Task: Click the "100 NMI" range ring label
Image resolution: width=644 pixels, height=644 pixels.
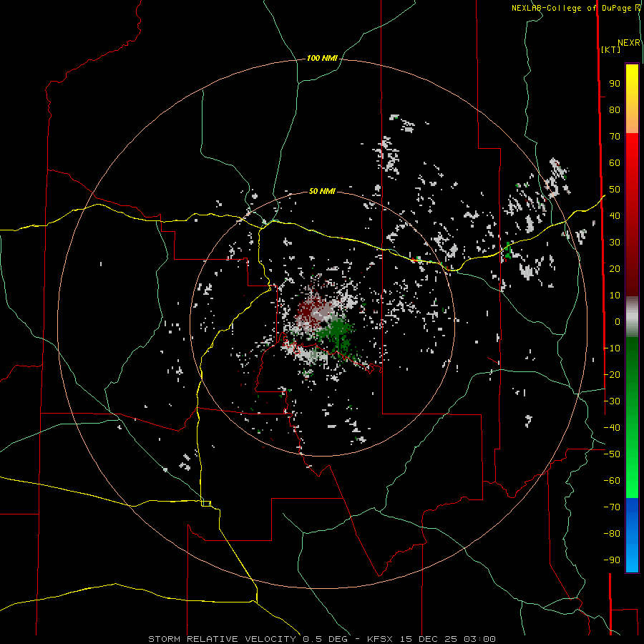Action: click(322, 59)
